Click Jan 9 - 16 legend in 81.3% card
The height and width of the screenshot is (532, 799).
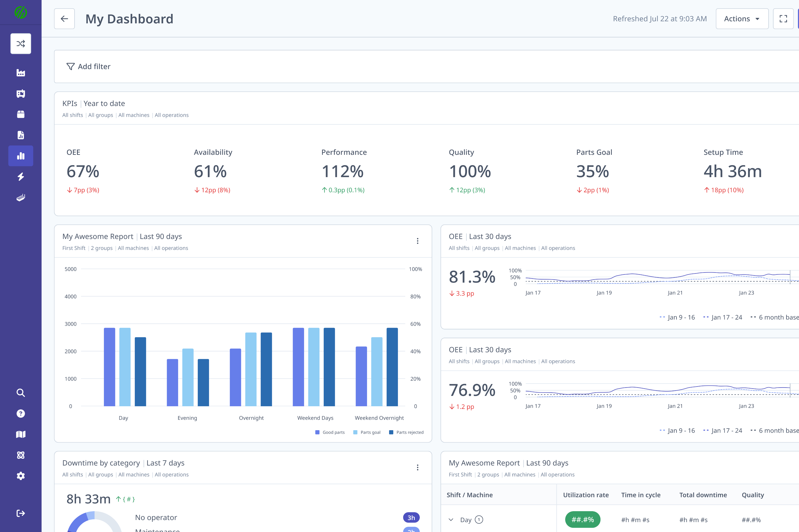tap(677, 317)
